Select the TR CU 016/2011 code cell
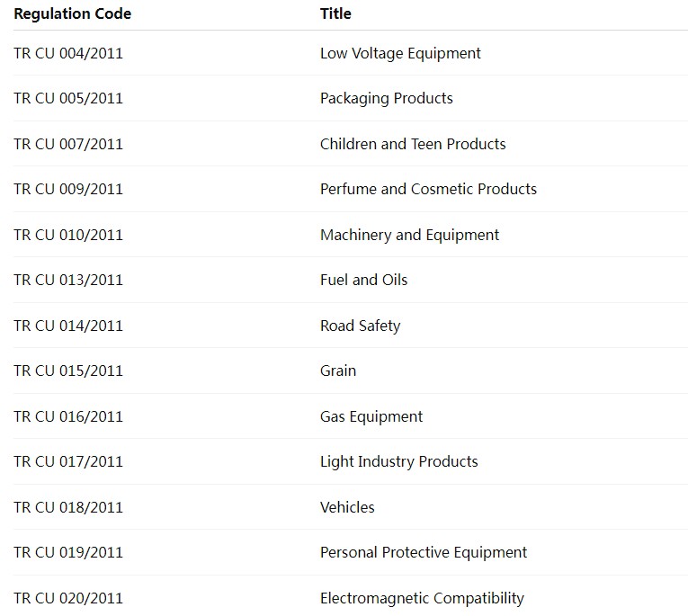The image size is (688, 616). (x=68, y=416)
